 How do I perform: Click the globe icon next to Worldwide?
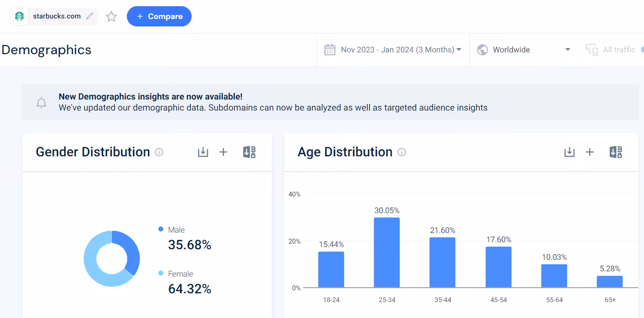click(482, 50)
